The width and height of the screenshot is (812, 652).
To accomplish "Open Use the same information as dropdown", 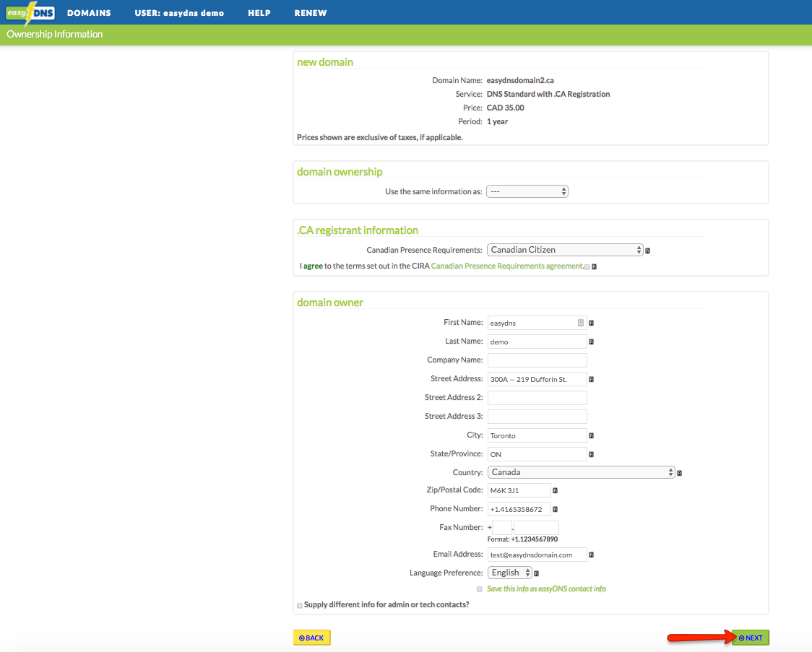I will click(527, 191).
